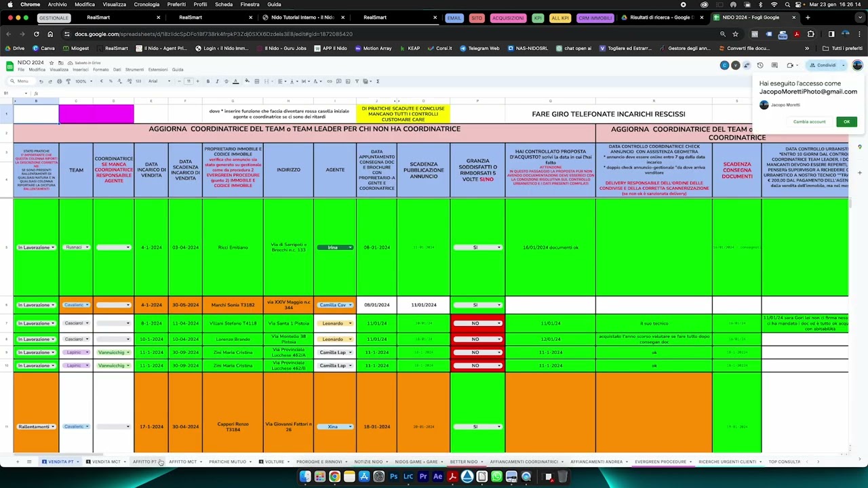The height and width of the screenshot is (488, 868).
Task: Open the Dati menu
Action: (x=117, y=70)
